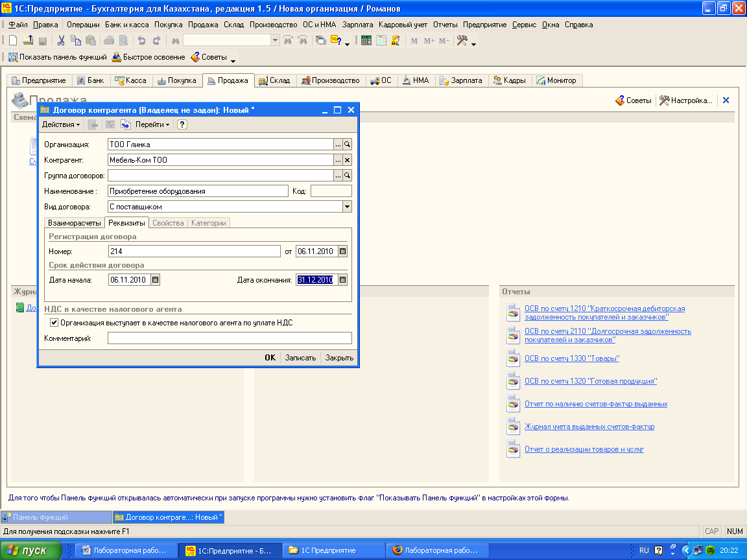The width and height of the screenshot is (747, 560).
Task: Click the Find binoculars icon left of search box
Action: pos(175,41)
